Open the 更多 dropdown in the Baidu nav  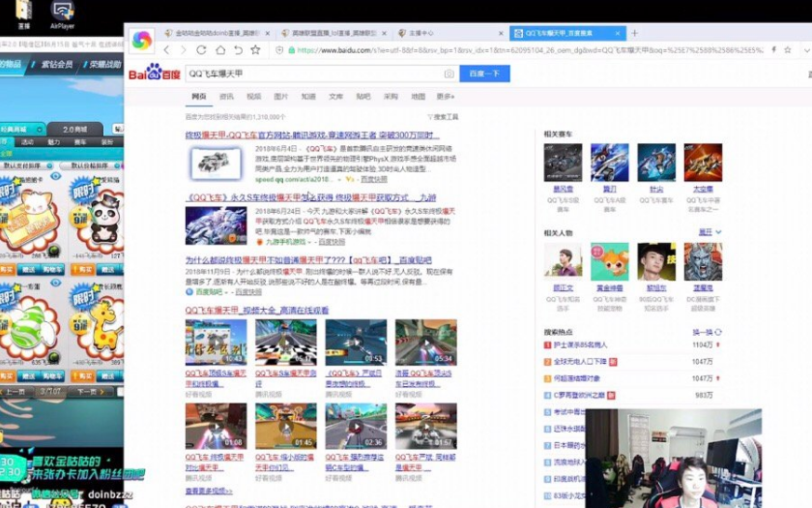[446, 97]
